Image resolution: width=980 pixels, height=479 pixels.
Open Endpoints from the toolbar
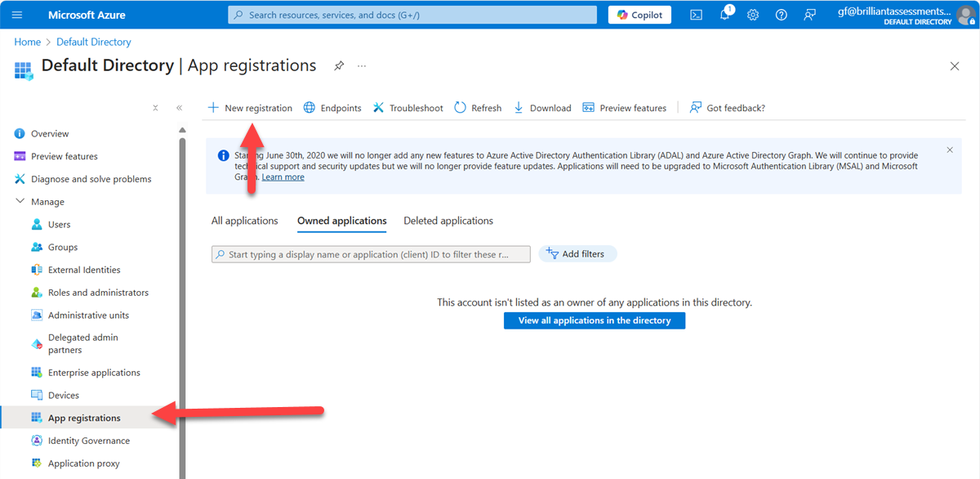click(332, 108)
